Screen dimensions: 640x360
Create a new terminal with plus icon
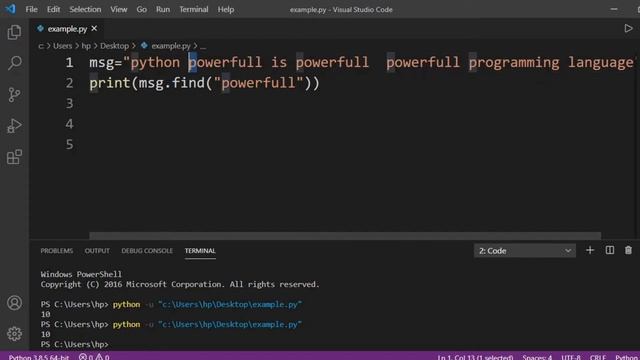coord(590,250)
